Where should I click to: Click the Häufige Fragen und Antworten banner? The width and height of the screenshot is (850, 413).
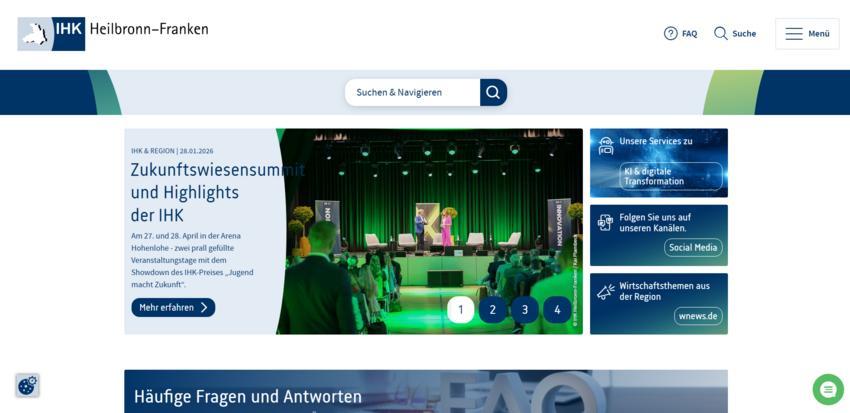[x=426, y=391]
